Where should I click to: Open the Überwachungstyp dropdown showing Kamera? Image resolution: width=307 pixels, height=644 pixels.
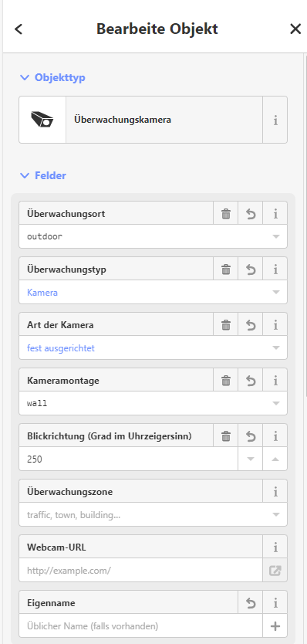pyautogui.click(x=153, y=293)
